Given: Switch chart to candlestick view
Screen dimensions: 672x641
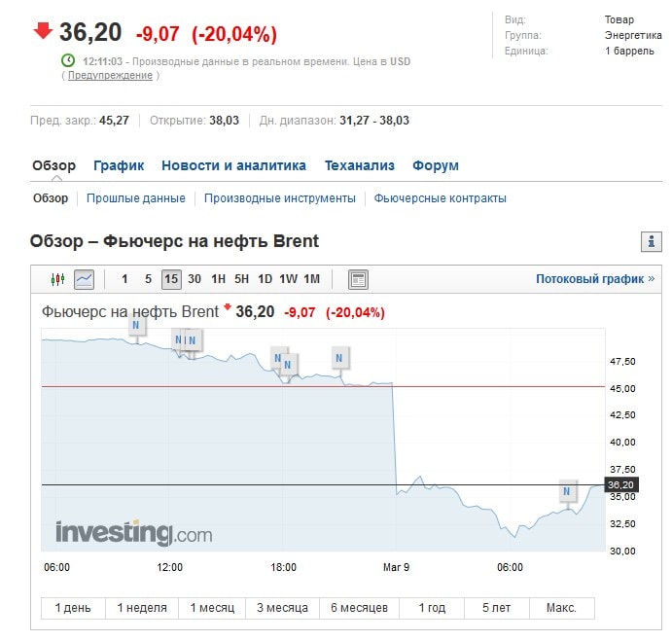Looking at the screenshot, I should point(57,280).
